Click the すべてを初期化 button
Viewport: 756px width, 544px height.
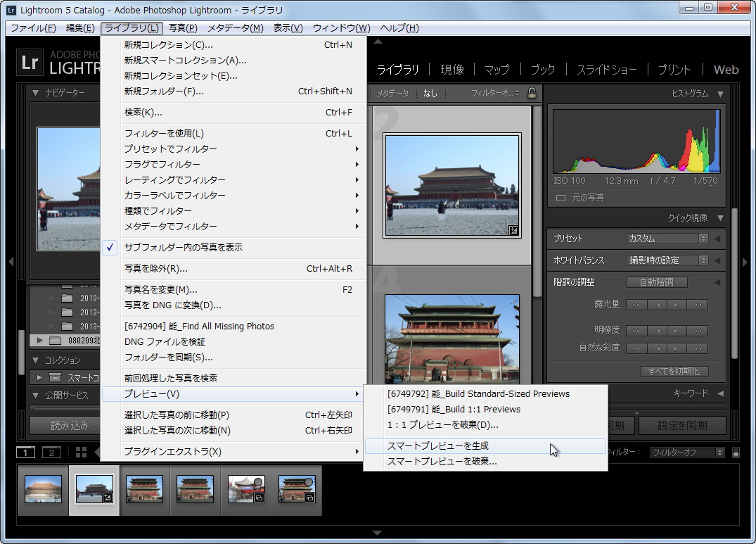[674, 372]
